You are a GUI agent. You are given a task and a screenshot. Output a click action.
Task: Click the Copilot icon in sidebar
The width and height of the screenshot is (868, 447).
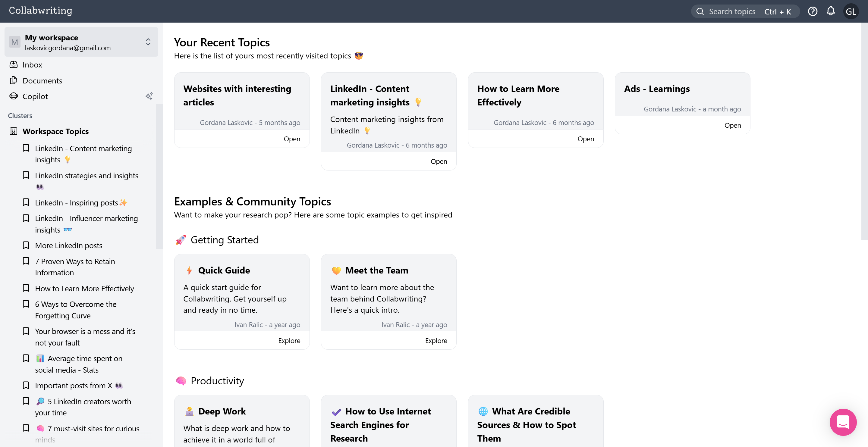click(14, 96)
